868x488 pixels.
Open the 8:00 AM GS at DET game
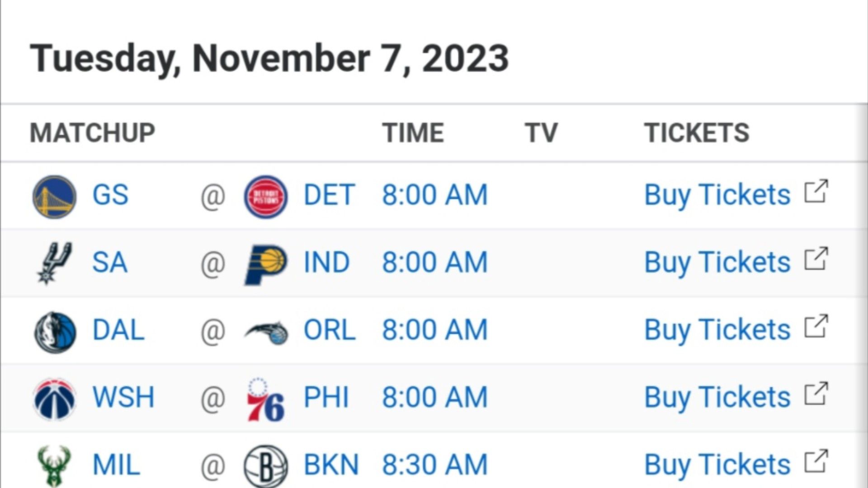435,195
